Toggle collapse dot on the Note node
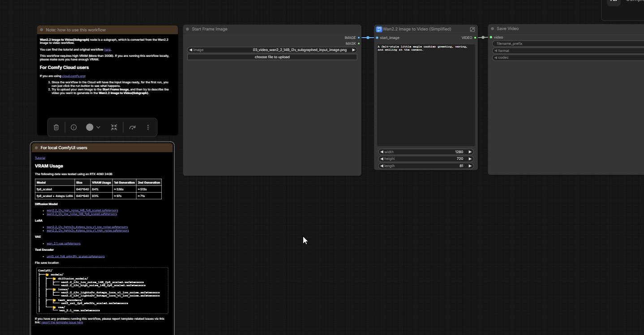This screenshot has height=335, width=644. coord(42,30)
